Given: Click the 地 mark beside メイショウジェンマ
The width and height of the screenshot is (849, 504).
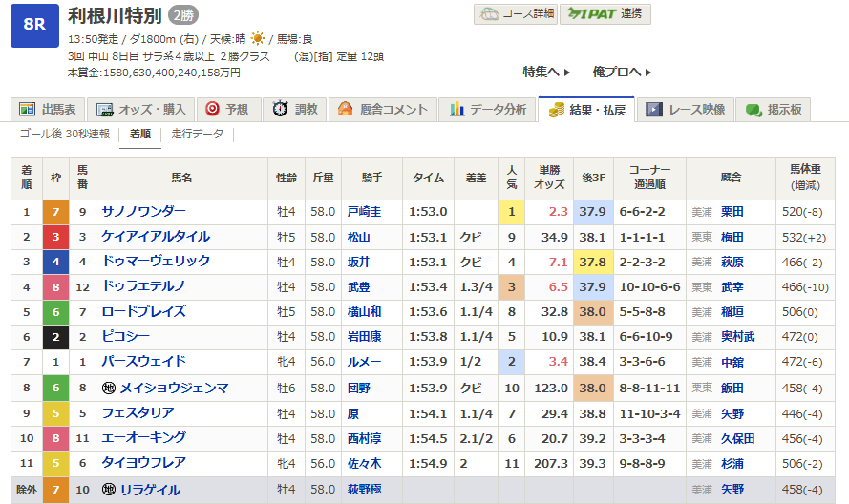Looking at the screenshot, I should pos(110,388).
